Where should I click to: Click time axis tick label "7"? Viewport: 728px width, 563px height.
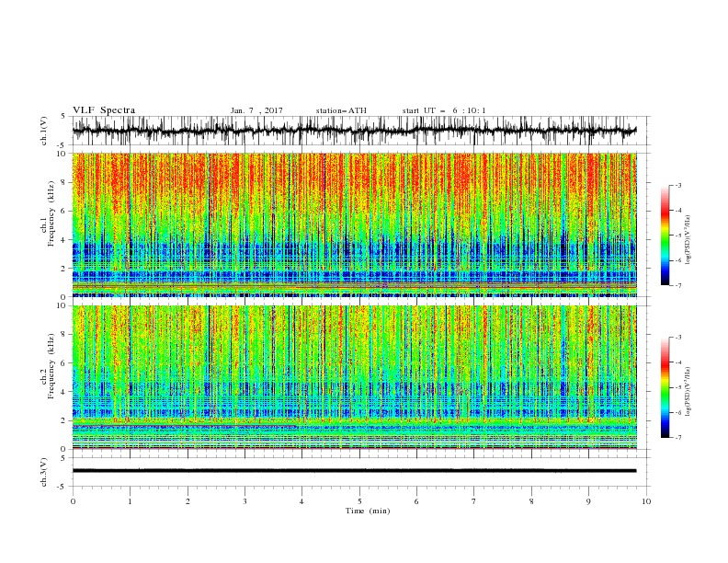pyautogui.click(x=474, y=501)
